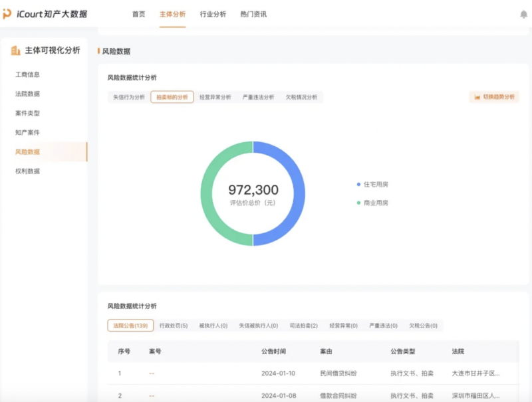532x402 pixels.
Task: Toggle 住宅用房 legend item
Action: (372, 185)
